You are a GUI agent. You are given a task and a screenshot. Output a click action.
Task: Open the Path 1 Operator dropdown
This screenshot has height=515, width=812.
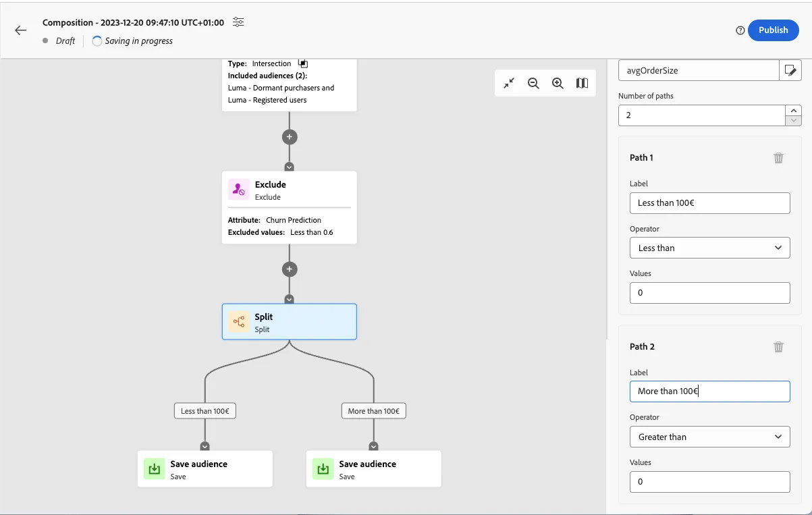pyautogui.click(x=709, y=248)
